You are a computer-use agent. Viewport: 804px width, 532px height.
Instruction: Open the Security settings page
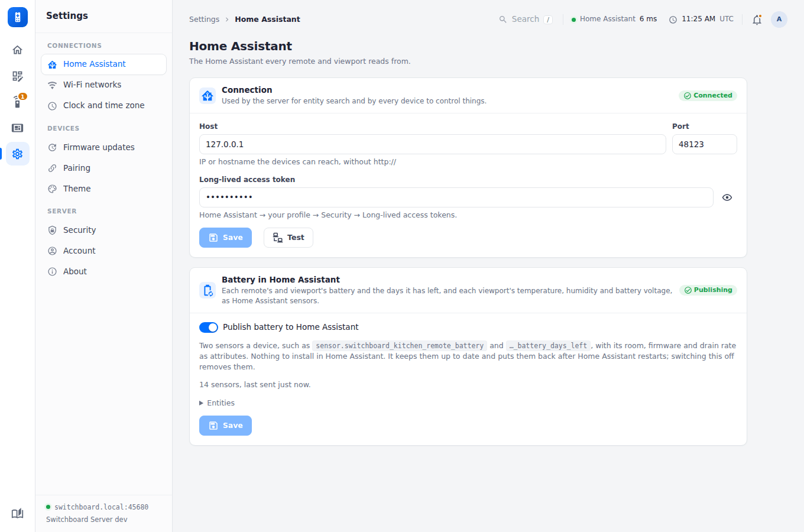103,231
